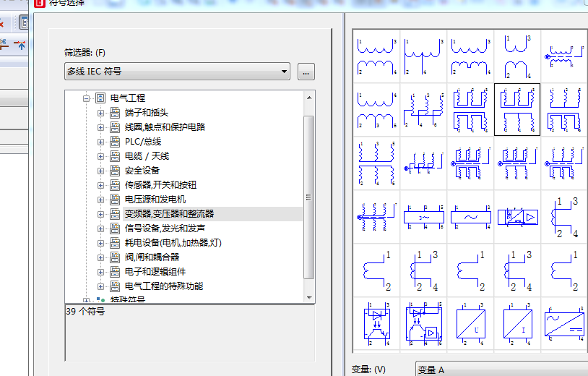Click the first transformer symbol in grid
Viewport: 588px width, 376px height.
pos(377,56)
